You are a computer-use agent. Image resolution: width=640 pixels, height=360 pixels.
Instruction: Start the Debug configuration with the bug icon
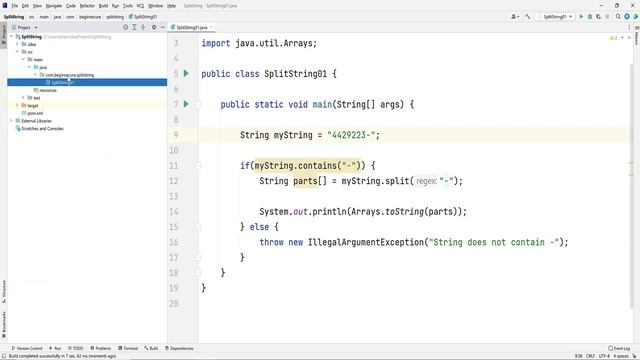(x=590, y=17)
